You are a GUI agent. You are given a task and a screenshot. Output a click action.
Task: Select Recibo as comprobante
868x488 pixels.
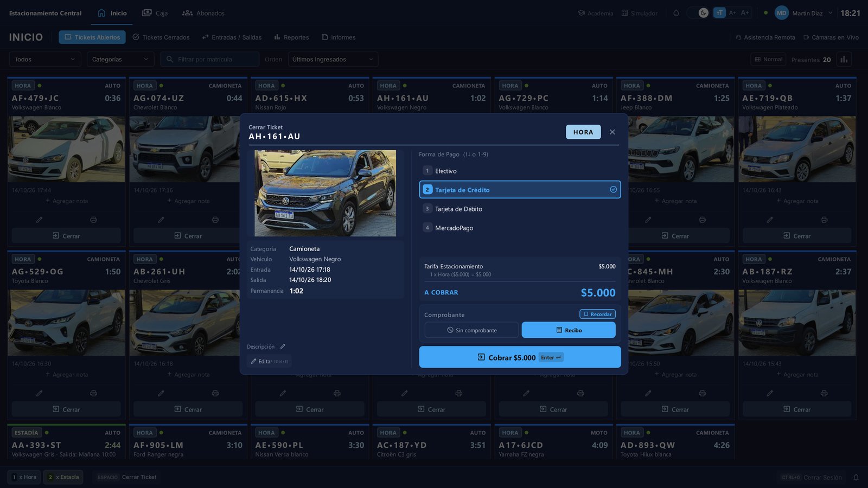click(569, 330)
